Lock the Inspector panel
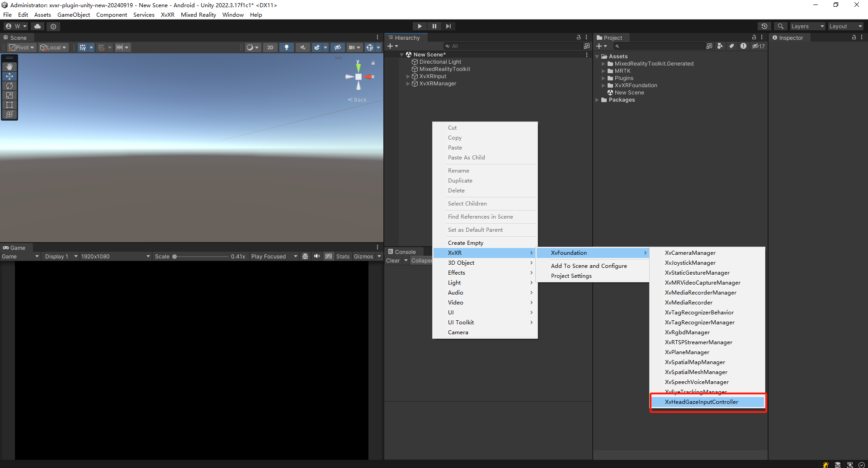Image resolution: width=868 pixels, height=468 pixels. 854,37
